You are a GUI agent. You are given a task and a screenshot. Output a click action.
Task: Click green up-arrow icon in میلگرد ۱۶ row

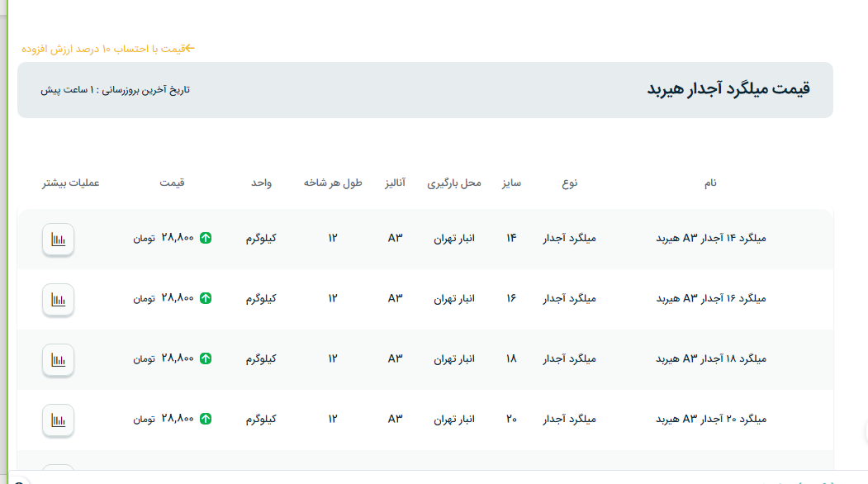[x=206, y=298]
